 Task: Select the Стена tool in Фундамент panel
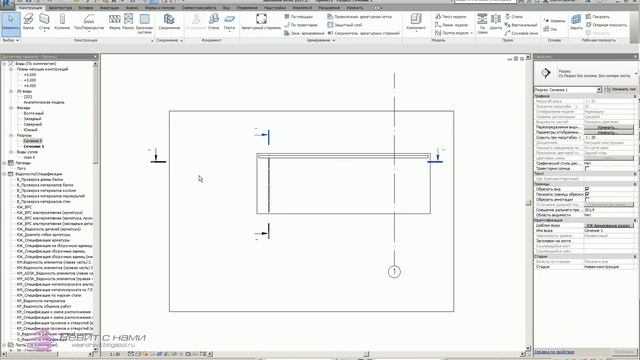(213, 22)
